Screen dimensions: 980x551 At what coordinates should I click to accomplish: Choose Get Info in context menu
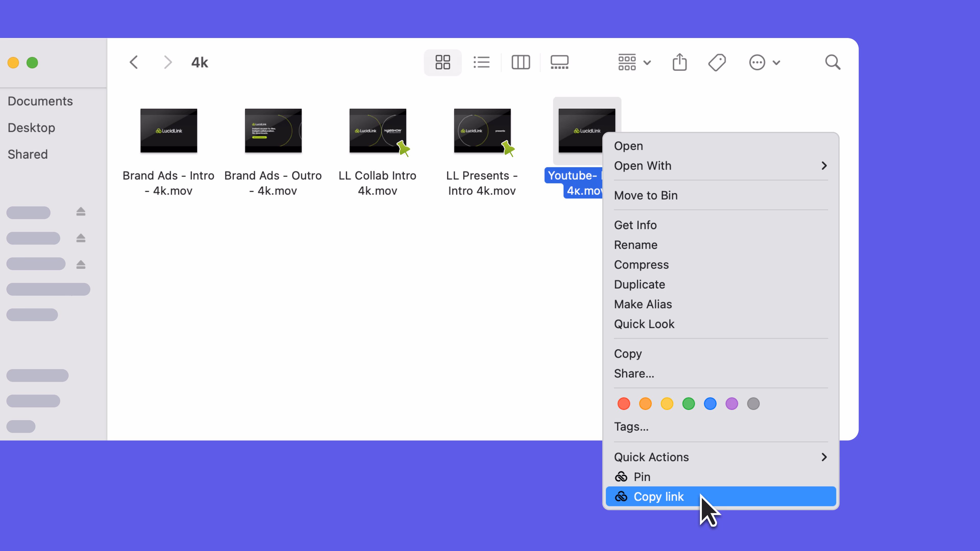click(x=635, y=225)
